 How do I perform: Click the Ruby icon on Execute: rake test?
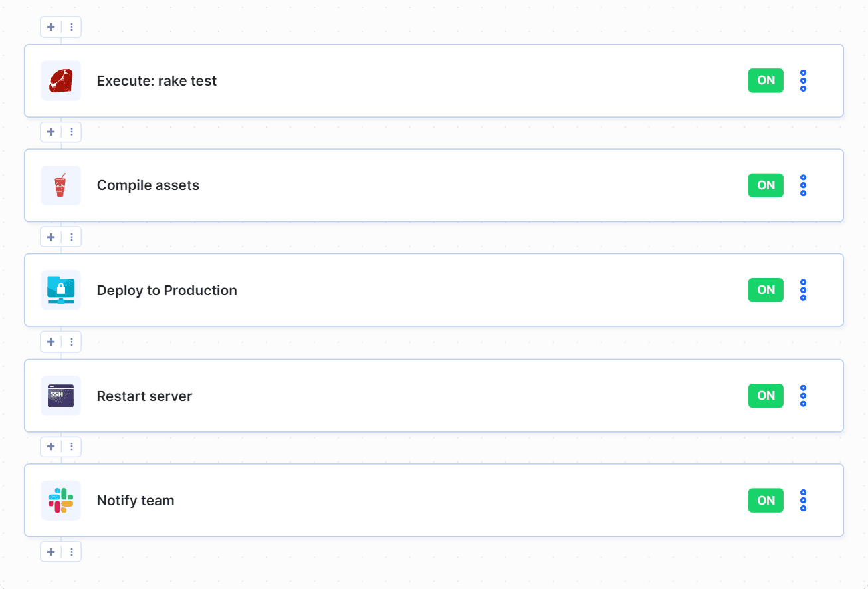point(60,80)
